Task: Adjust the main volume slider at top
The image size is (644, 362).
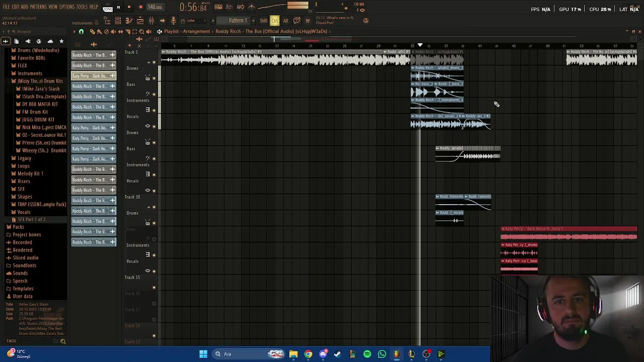Action: (298, 6)
